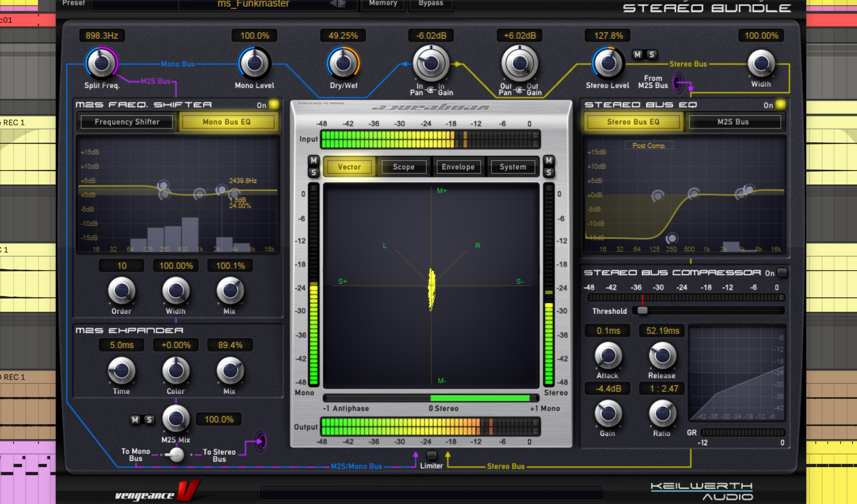The width and height of the screenshot is (857, 504).
Task: Toggle the Limiter button below the output meter
Action: click(x=431, y=455)
